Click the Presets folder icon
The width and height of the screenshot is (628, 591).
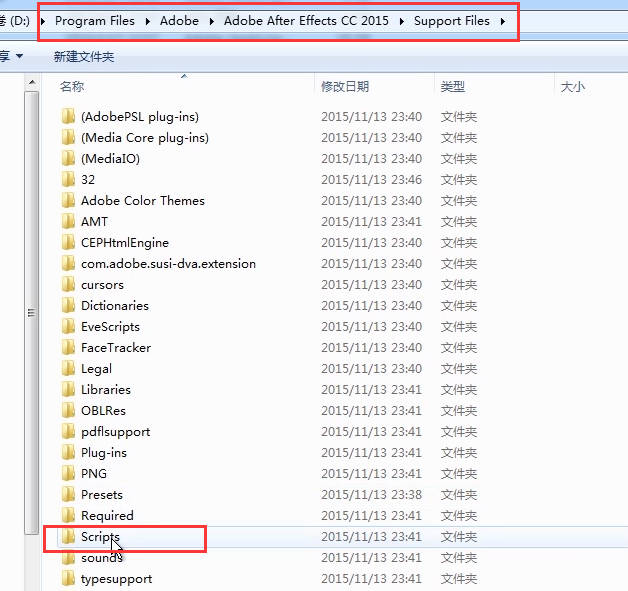click(x=68, y=495)
